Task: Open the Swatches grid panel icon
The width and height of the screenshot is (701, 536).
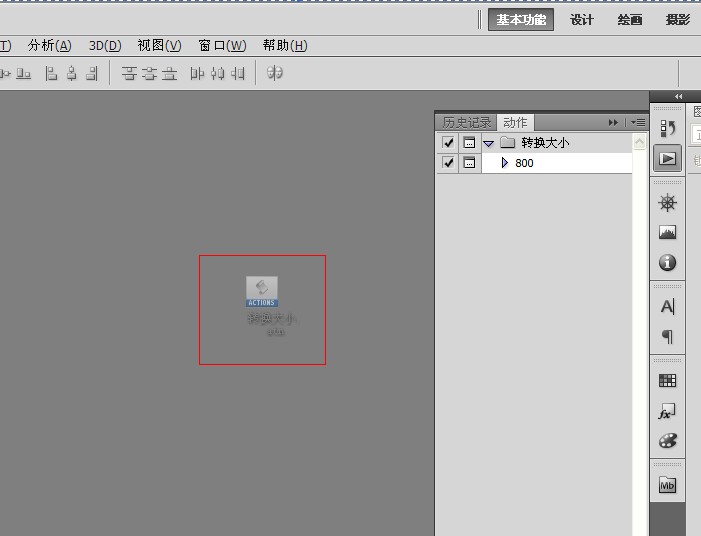Action: coord(667,381)
